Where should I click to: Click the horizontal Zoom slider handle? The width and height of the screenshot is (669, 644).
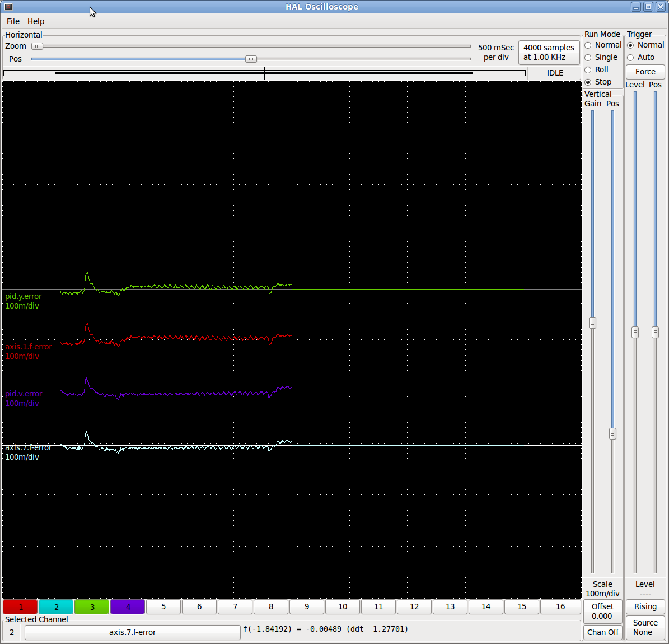(37, 46)
